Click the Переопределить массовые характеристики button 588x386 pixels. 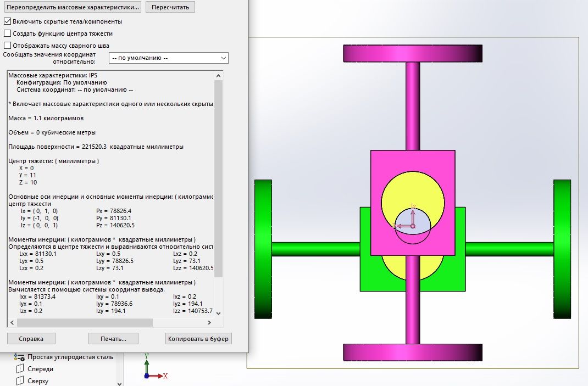click(x=73, y=7)
